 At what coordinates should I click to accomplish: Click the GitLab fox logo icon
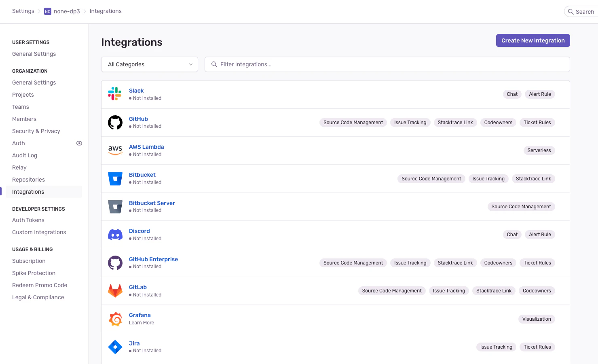click(115, 291)
